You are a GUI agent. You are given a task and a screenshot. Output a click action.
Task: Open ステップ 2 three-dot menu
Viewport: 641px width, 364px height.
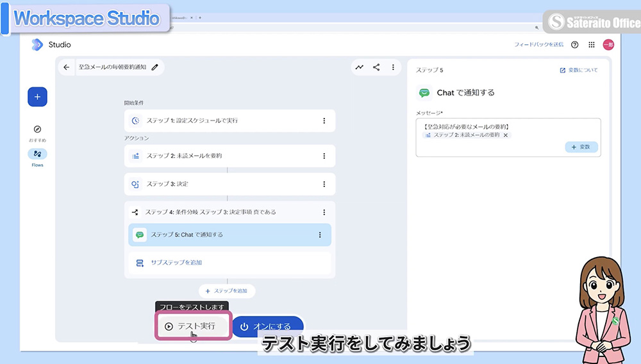point(324,156)
